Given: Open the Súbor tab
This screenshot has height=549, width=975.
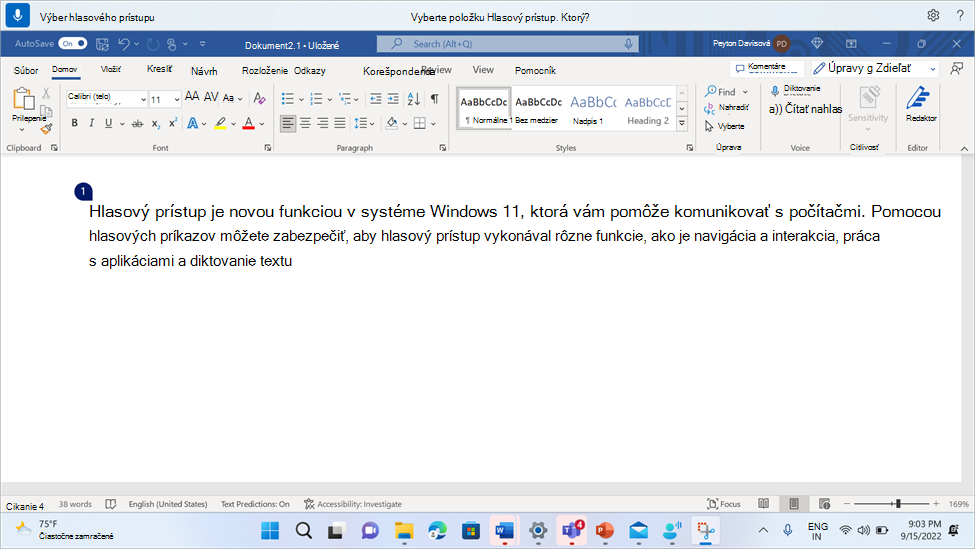Looking at the screenshot, I should [x=26, y=70].
